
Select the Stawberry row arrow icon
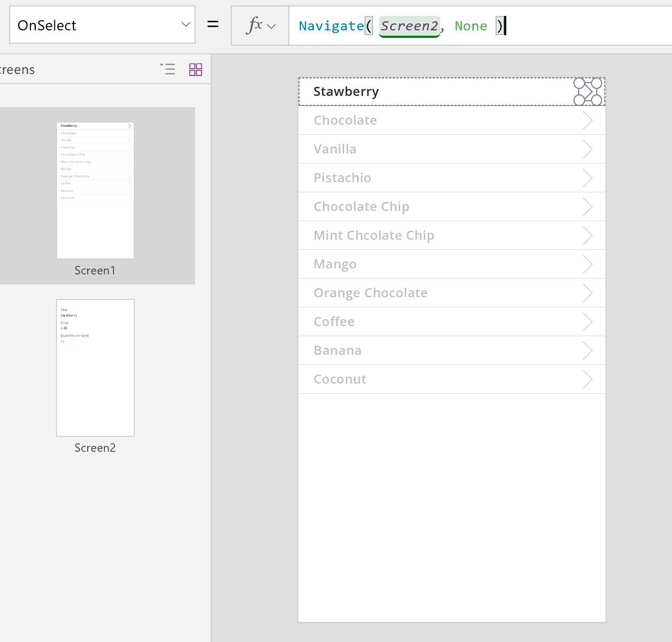[x=588, y=92]
